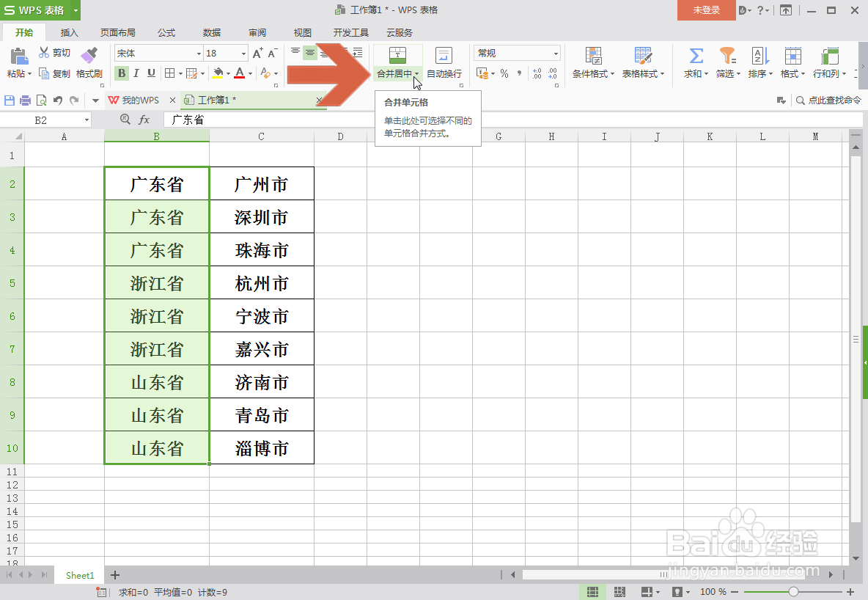Toggle middle vertical alignment

310,53
